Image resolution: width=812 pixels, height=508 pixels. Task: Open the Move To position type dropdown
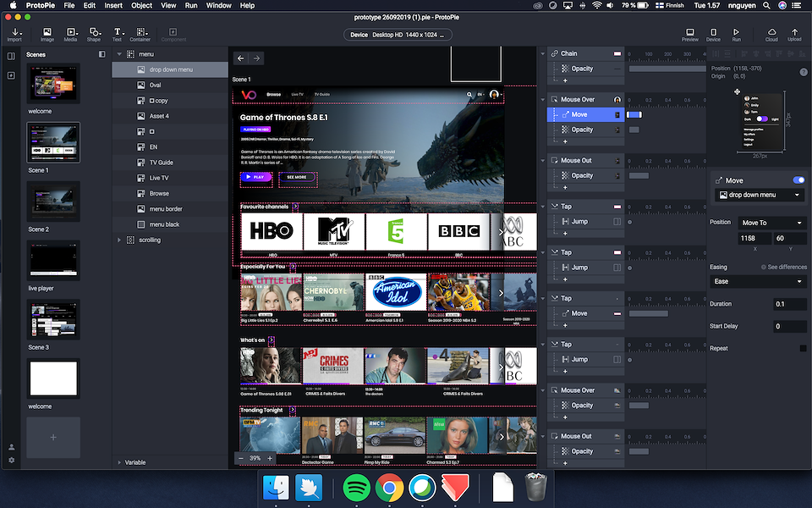tap(772, 223)
